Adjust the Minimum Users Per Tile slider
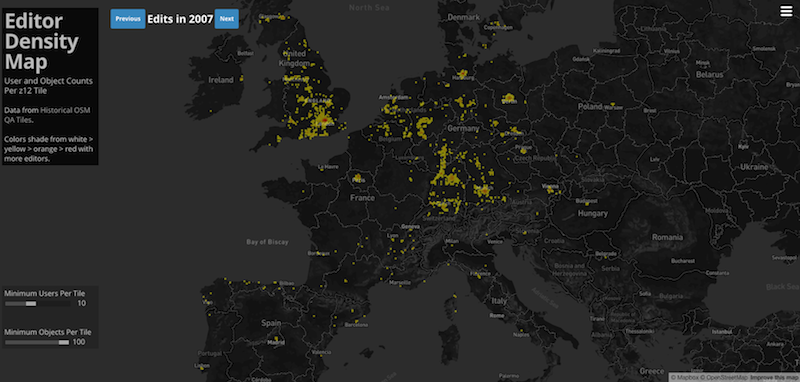The height and width of the screenshot is (382, 800). [38, 303]
